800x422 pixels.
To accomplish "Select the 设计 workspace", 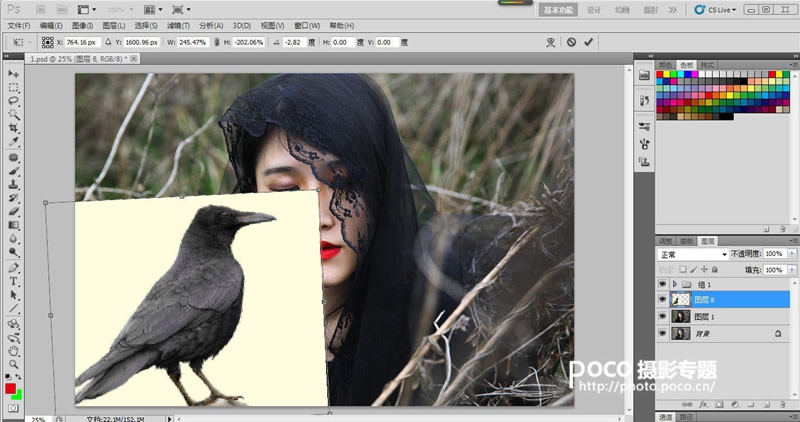I will tap(593, 10).
